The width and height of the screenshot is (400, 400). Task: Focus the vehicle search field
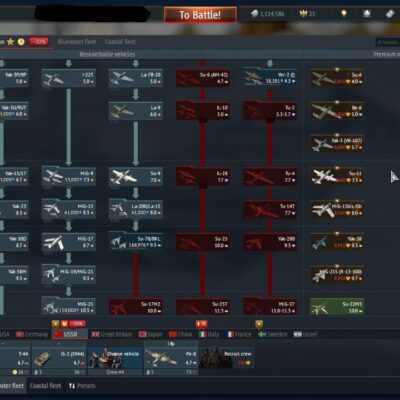(x=388, y=42)
